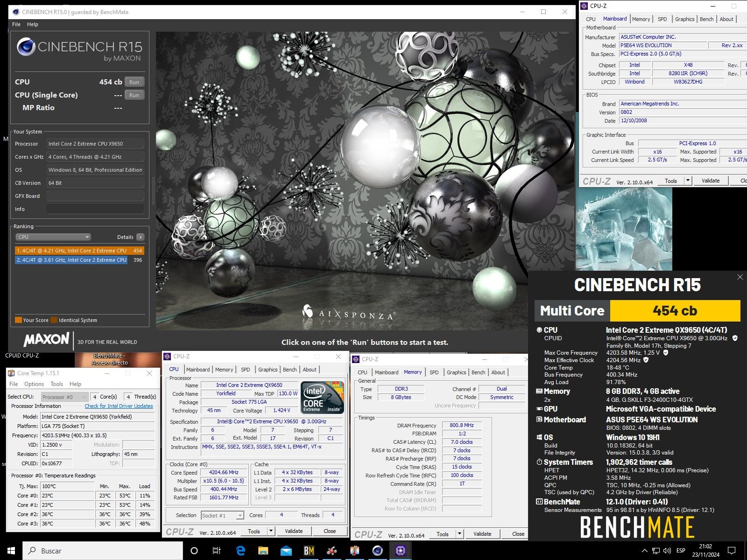The image size is (747, 560).
Task: Open the Help menu in Cinebench
Action: coord(32,24)
